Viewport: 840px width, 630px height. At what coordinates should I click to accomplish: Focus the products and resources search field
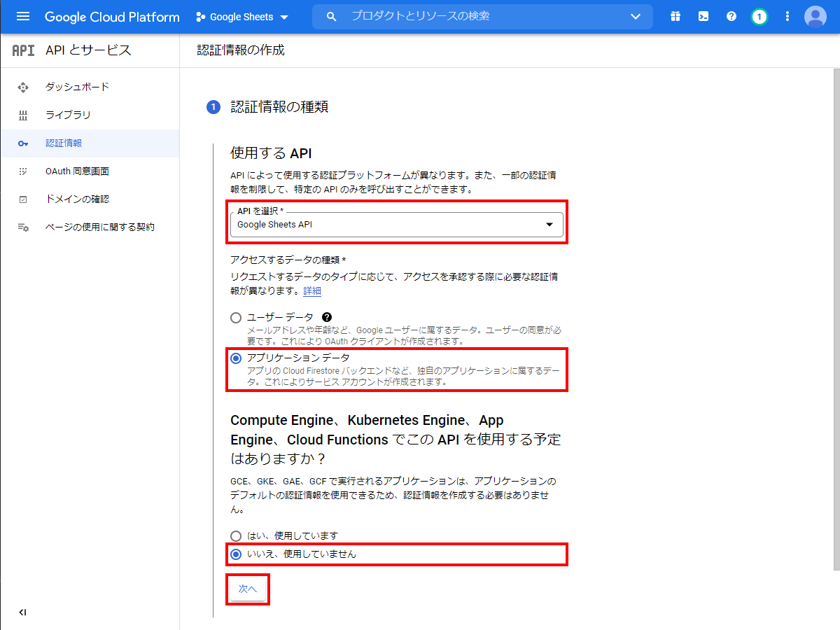483,17
